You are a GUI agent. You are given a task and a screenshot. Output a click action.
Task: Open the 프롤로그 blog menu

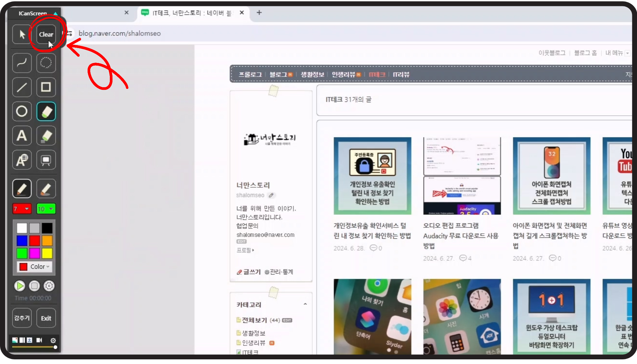tap(250, 75)
